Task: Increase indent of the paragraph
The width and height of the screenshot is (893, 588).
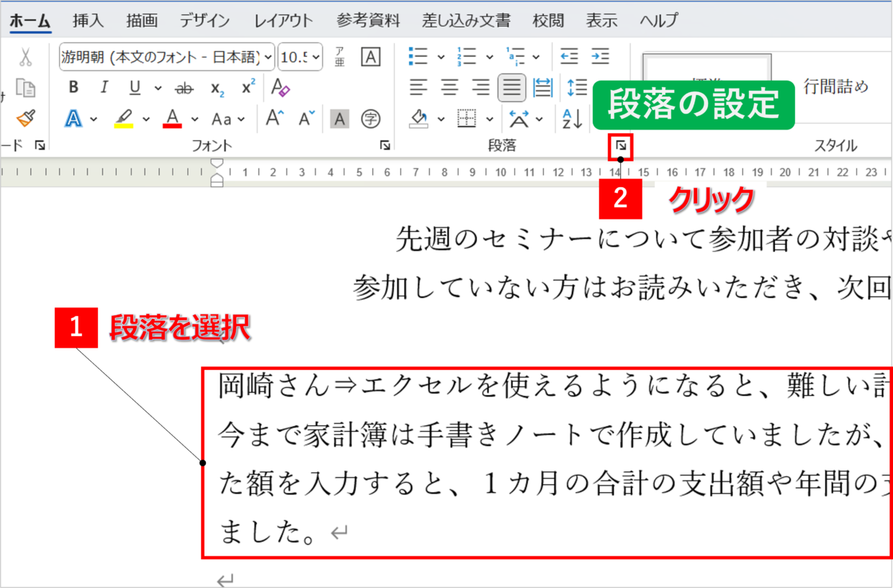Action: [600, 56]
